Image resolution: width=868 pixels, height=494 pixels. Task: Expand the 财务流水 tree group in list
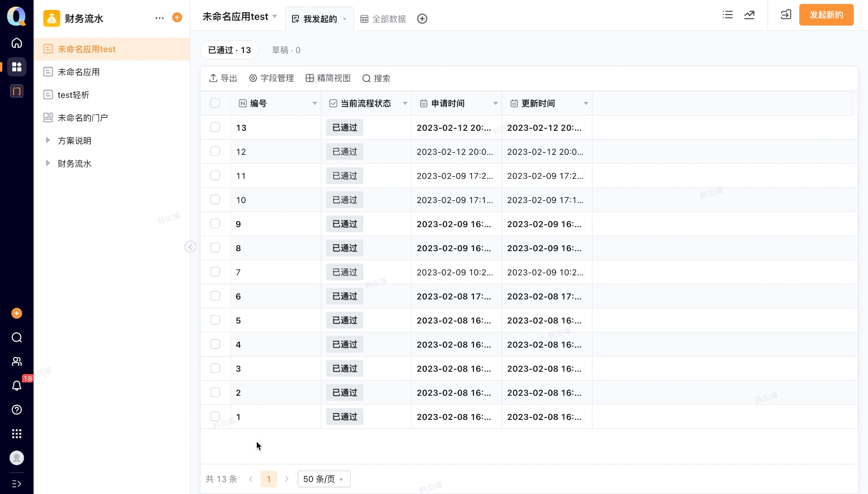[48, 163]
